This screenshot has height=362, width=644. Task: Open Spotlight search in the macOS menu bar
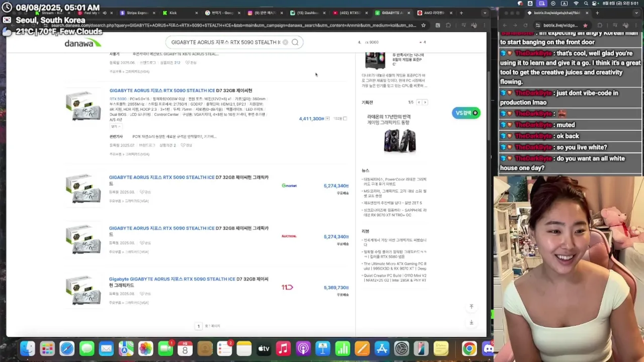point(587,4)
